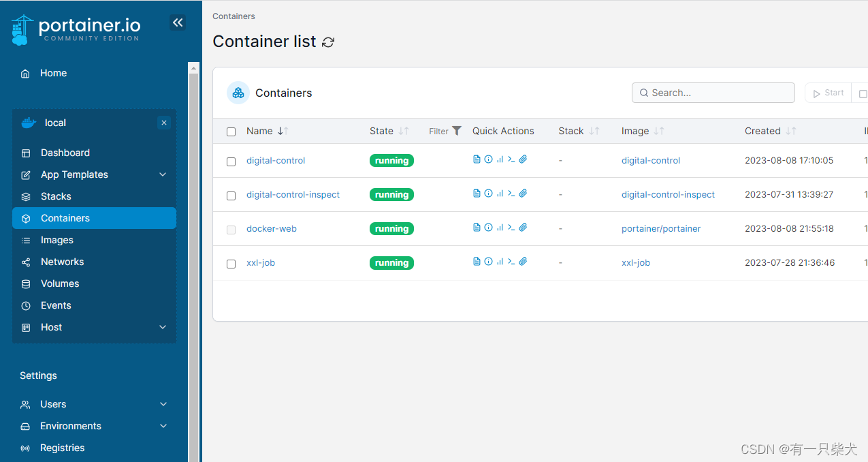Open the digital-control-inspect container link

point(293,194)
